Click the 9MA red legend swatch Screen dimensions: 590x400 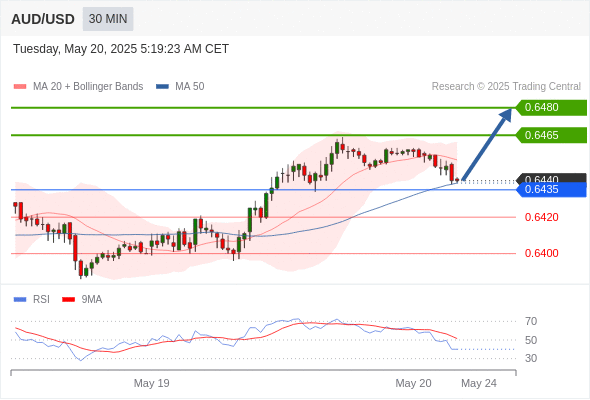point(68,300)
